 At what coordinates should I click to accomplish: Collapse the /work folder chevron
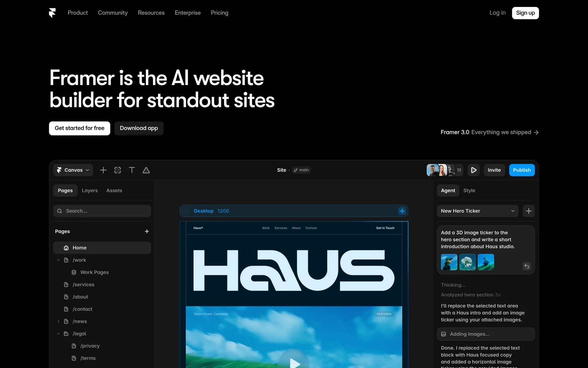coord(58,260)
